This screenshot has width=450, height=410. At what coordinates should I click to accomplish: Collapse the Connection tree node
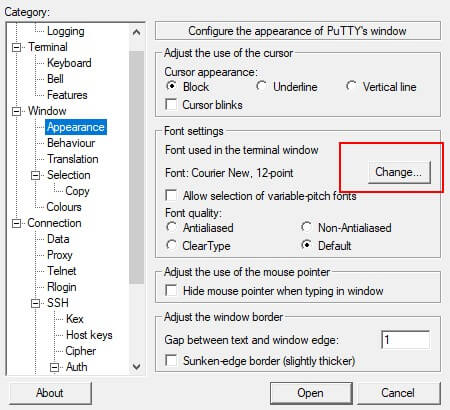click(x=16, y=223)
